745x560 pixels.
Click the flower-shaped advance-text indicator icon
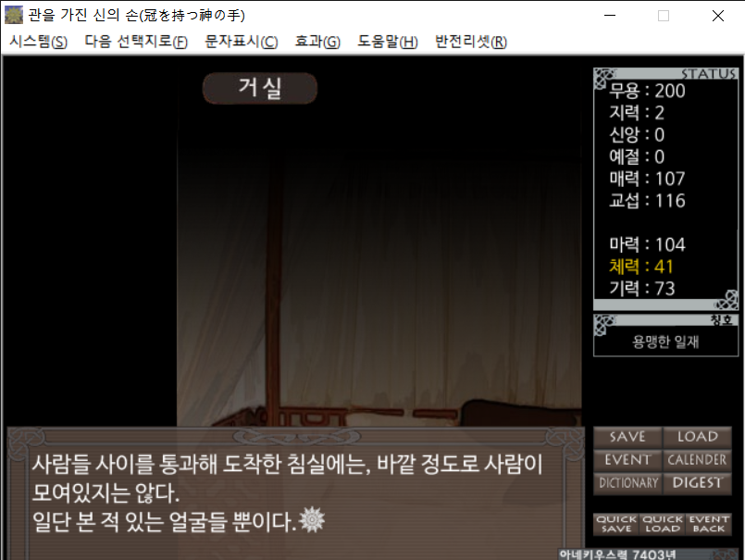tap(312, 519)
